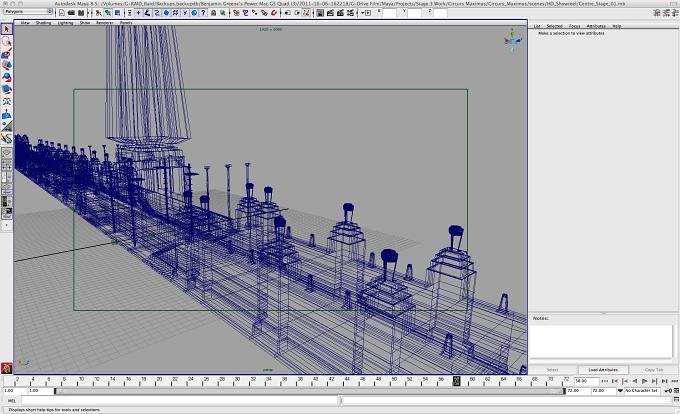The image size is (680, 414).
Task: Open the Polygons menu set dropdown
Action: tap(28, 12)
